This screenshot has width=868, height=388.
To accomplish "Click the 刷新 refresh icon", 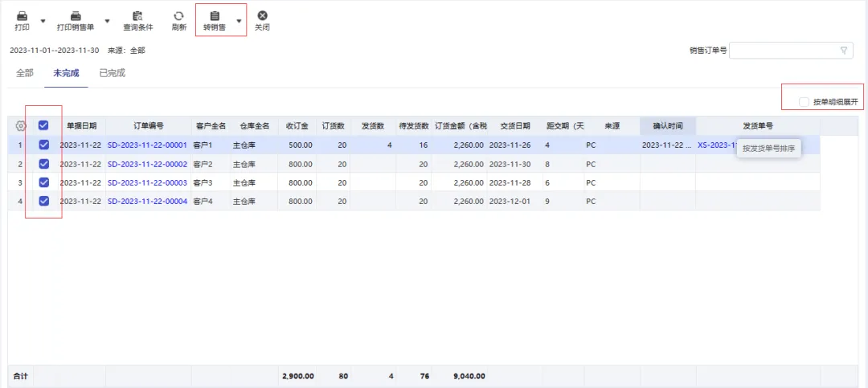I will click(x=178, y=16).
